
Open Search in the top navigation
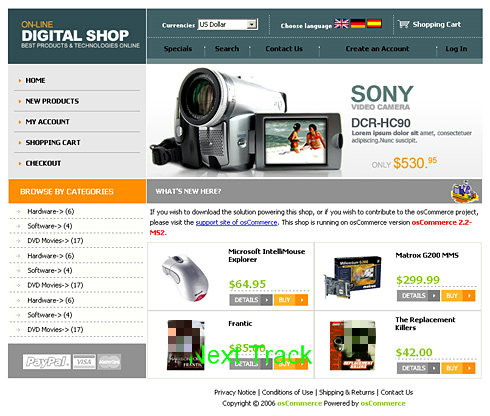click(227, 49)
